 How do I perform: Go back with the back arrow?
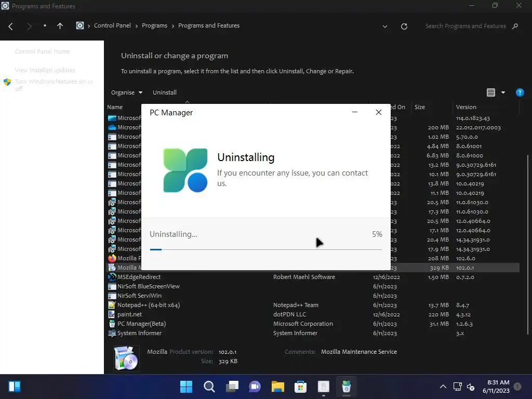tap(10, 26)
